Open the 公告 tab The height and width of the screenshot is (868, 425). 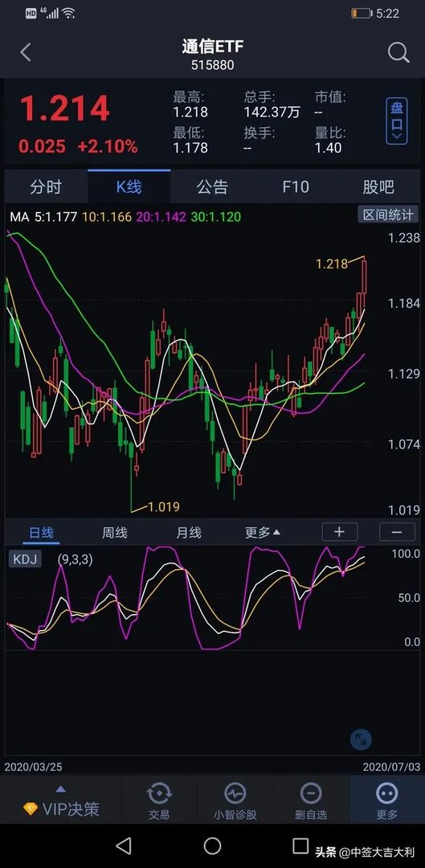[212, 187]
